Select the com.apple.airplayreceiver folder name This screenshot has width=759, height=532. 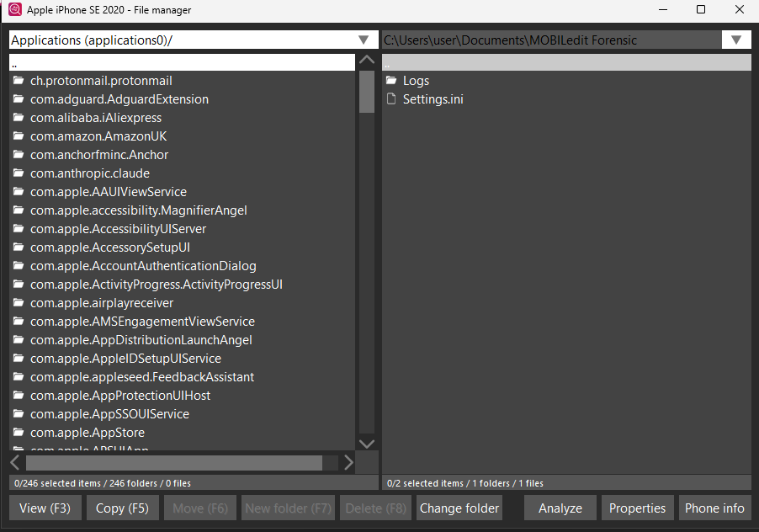[x=102, y=302]
